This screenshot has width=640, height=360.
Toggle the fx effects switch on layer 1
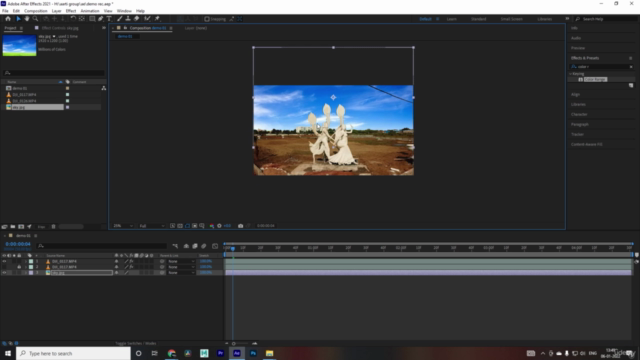131,261
